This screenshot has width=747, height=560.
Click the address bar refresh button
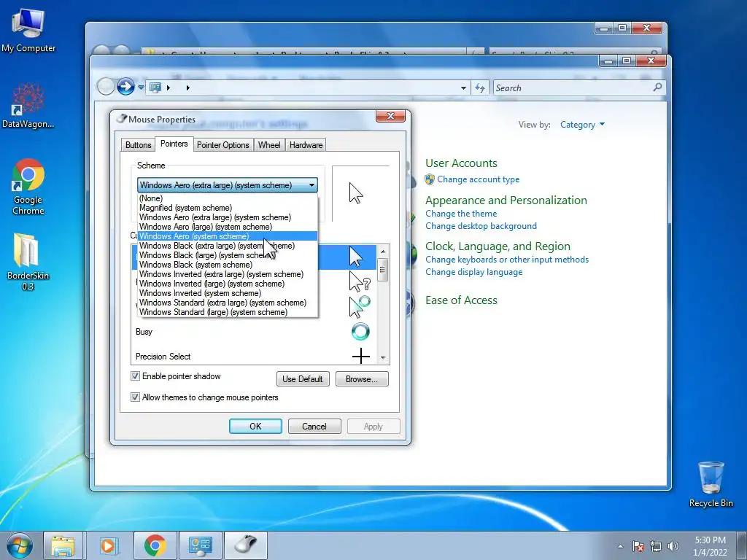pyautogui.click(x=480, y=87)
